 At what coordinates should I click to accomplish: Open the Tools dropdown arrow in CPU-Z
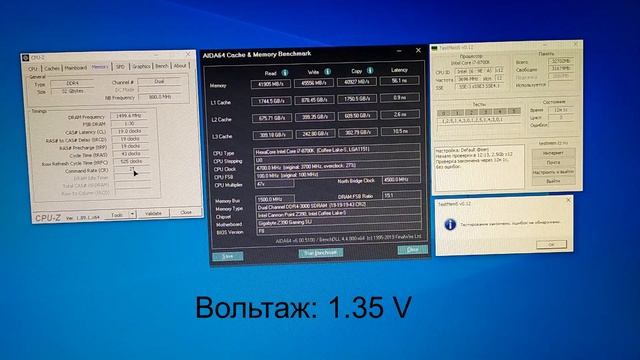tap(132, 214)
